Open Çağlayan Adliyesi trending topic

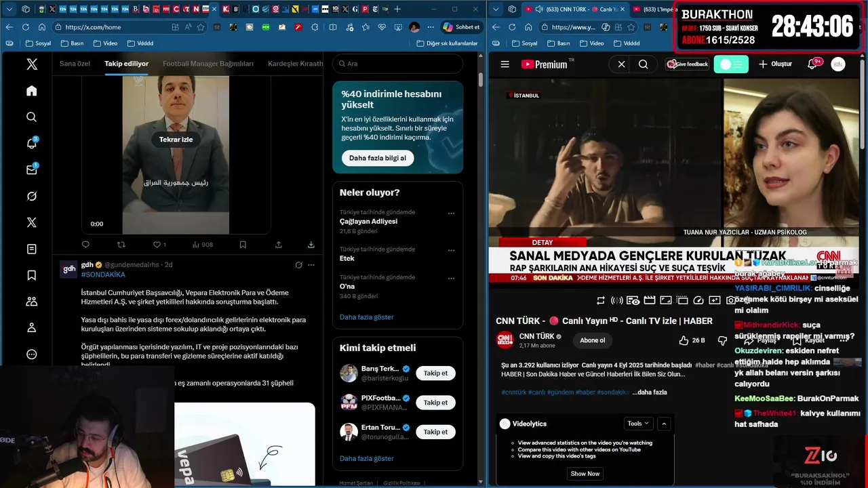[369, 221]
